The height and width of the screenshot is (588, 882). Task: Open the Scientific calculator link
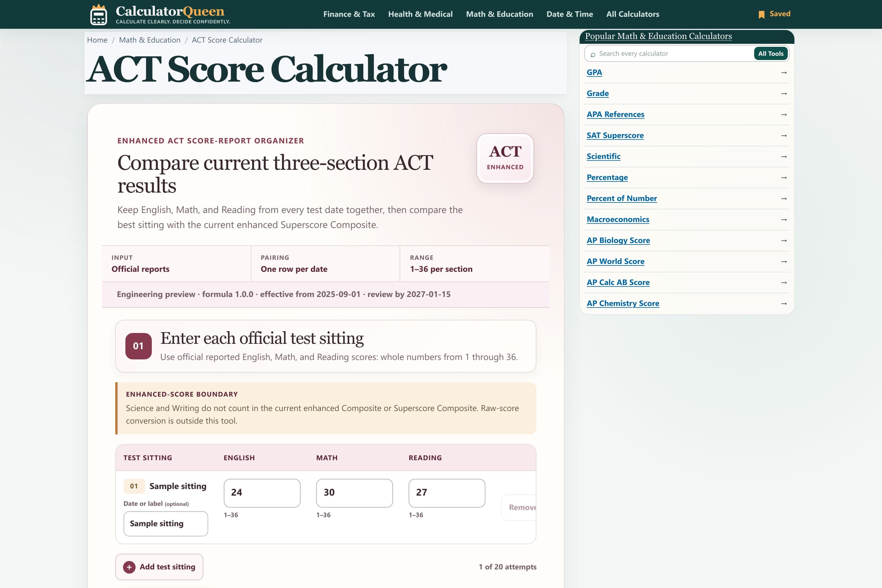[x=603, y=156]
